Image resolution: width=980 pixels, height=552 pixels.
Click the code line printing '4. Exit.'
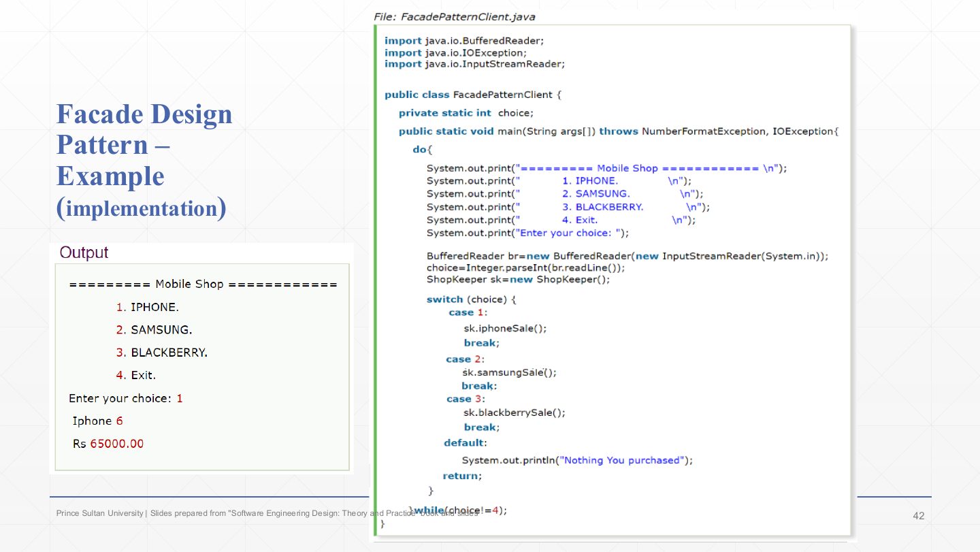(x=561, y=220)
